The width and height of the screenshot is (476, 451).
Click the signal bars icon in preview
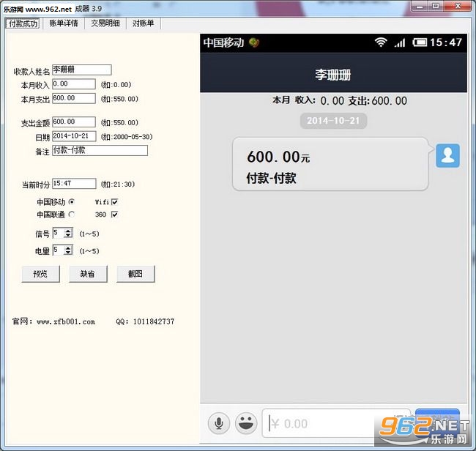(400, 42)
